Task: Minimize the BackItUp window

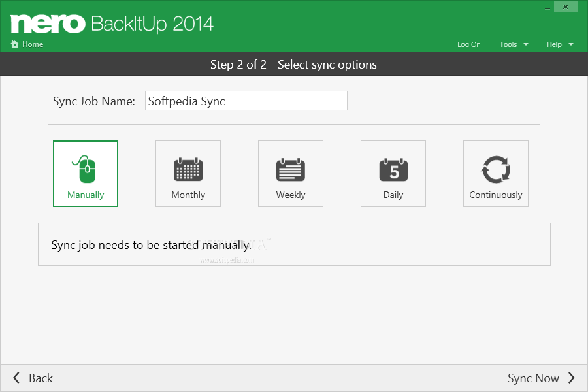Action: click(547, 7)
